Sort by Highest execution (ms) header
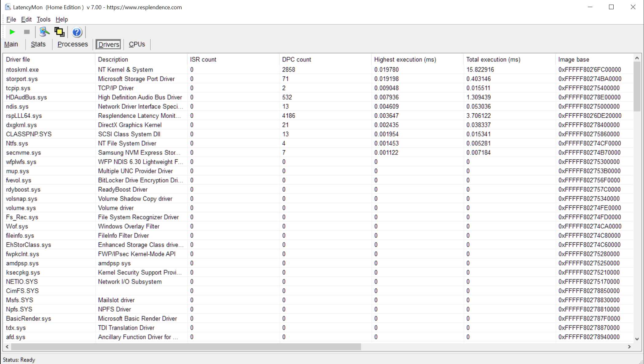 (417, 60)
